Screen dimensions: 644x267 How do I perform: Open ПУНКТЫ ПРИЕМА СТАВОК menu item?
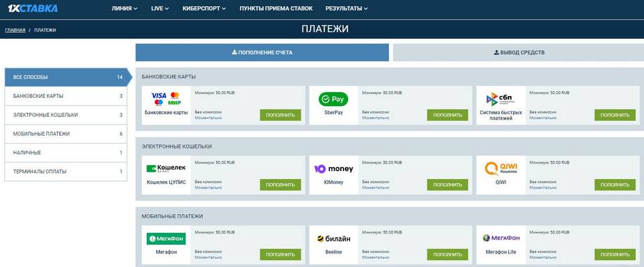(x=276, y=8)
